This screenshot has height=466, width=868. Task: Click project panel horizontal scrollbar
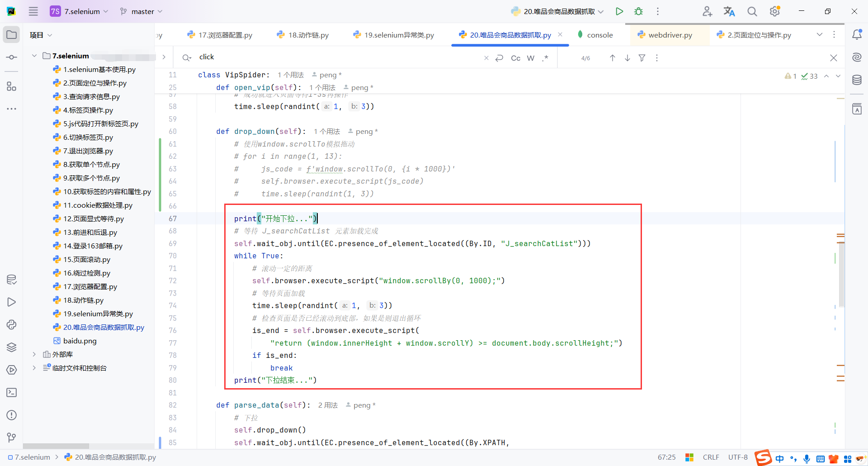click(56, 446)
